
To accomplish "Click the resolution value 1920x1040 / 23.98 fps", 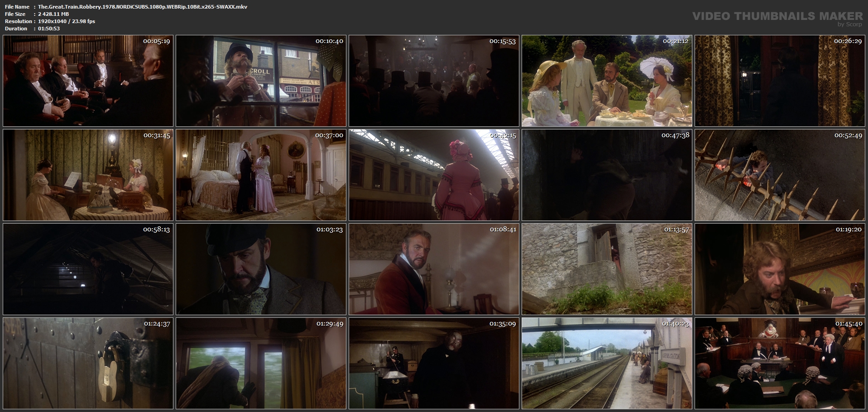I will pos(67,21).
